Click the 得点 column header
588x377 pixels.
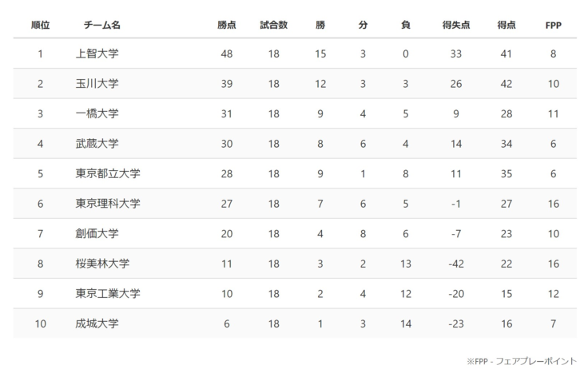coord(505,26)
